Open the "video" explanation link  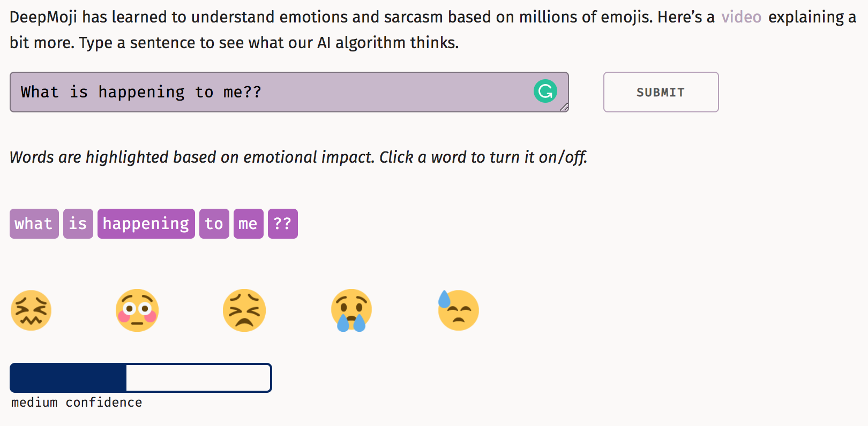[742, 17]
